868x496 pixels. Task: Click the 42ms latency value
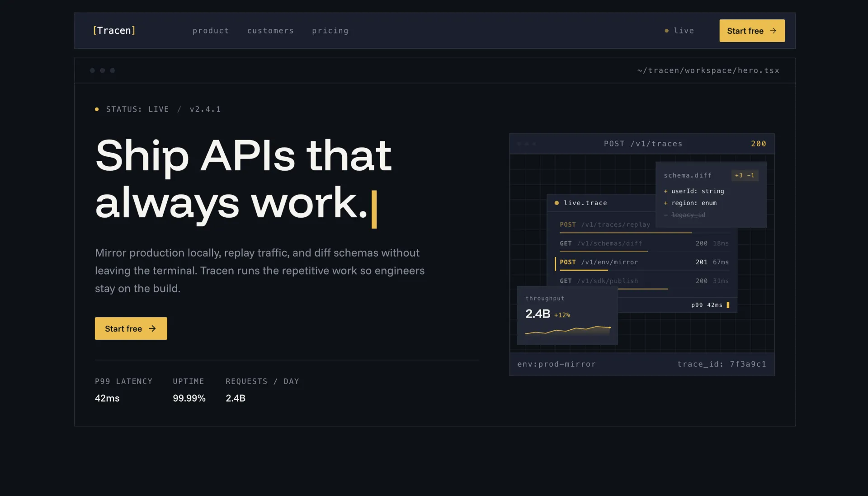click(x=107, y=398)
